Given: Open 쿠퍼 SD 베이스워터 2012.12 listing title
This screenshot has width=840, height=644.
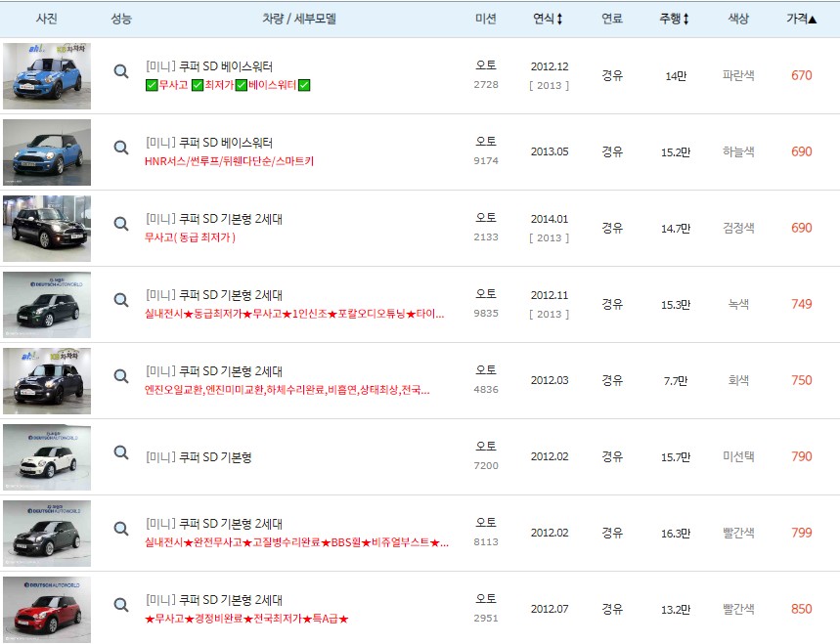Looking at the screenshot, I should pyautogui.click(x=209, y=66).
